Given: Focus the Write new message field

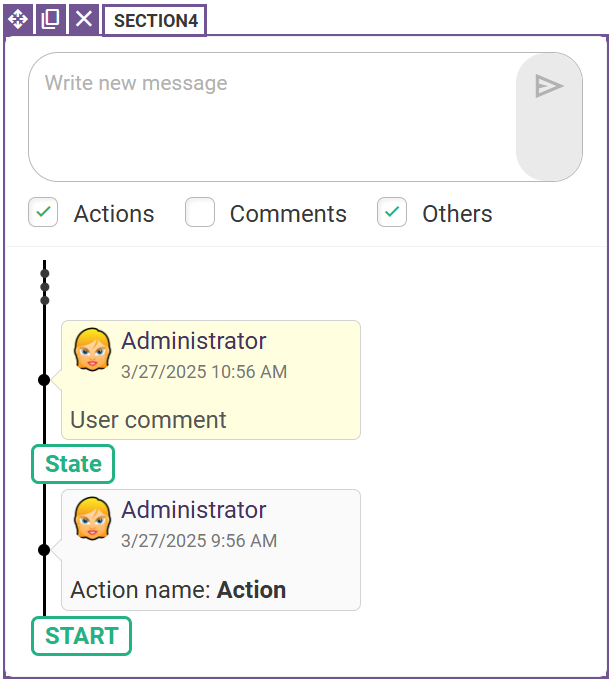Looking at the screenshot, I should [272, 117].
